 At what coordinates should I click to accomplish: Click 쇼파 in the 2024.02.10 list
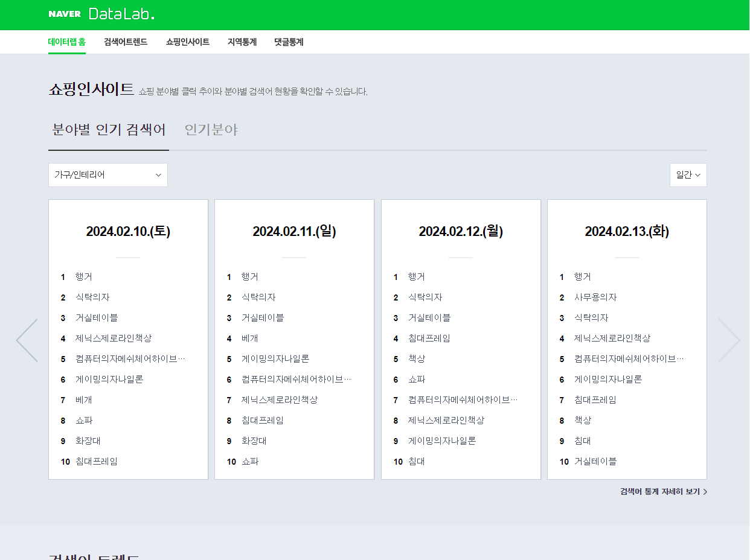tap(84, 421)
